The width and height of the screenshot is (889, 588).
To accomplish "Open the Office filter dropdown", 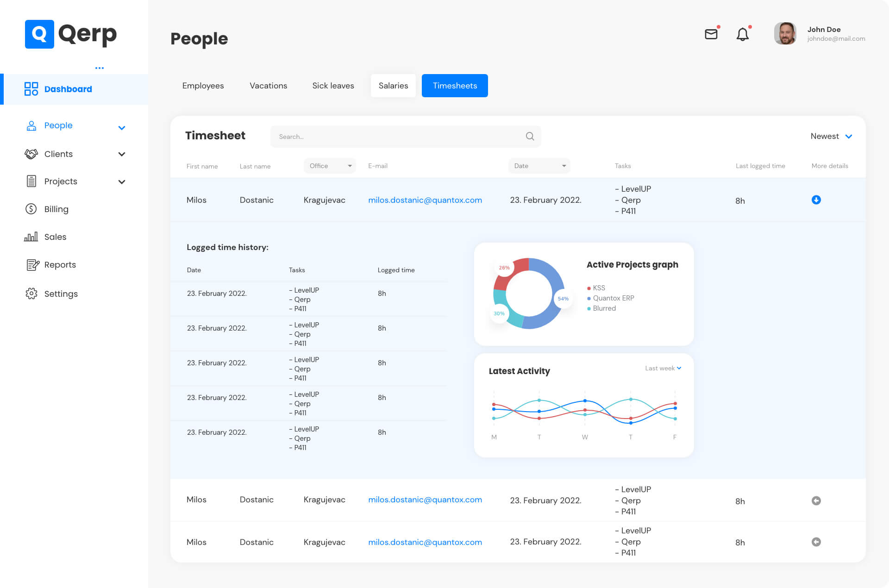I will (330, 166).
